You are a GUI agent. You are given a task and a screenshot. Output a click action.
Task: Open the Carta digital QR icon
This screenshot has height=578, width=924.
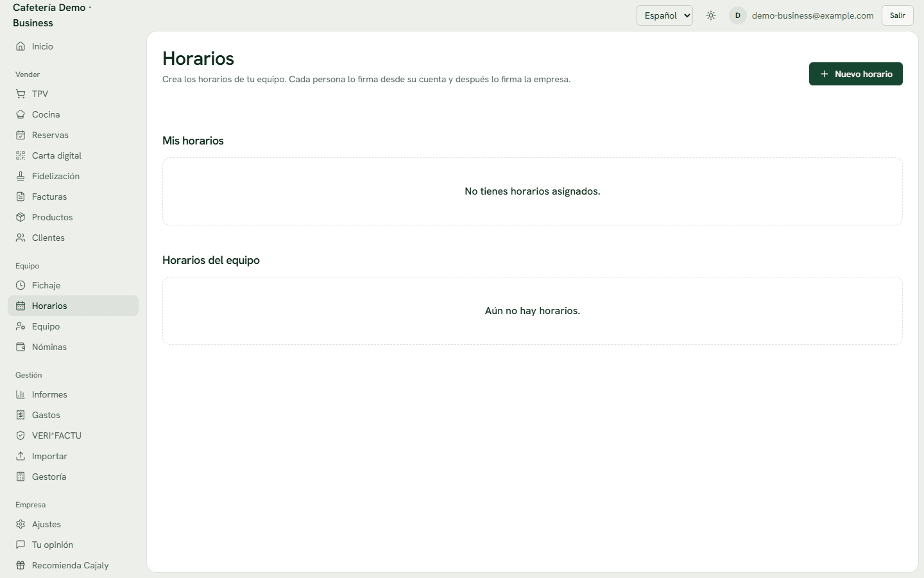point(21,155)
